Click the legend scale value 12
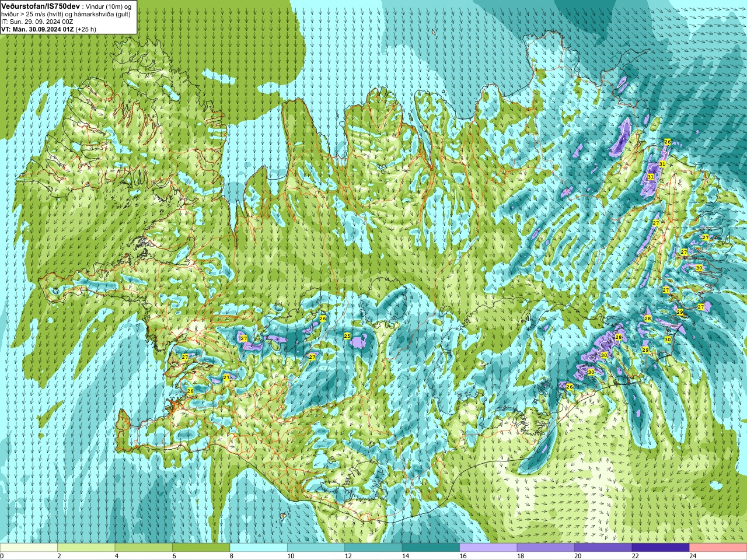The image size is (747, 560). tap(348, 556)
